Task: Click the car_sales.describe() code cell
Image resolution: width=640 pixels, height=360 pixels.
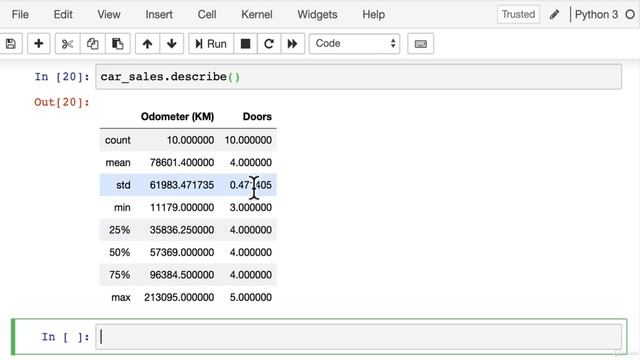Action: [x=358, y=77]
